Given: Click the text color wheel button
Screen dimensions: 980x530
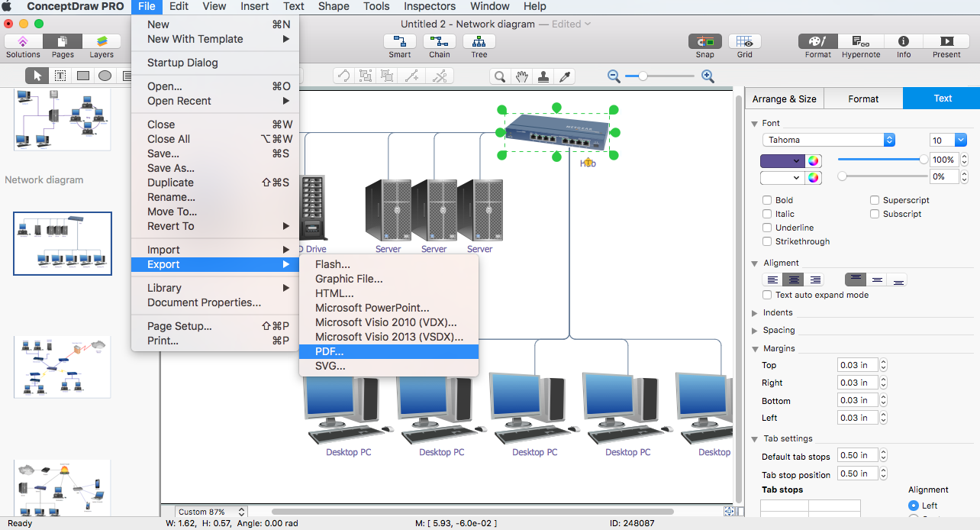Looking at the screenshot, I should click(x=814, y=160).
